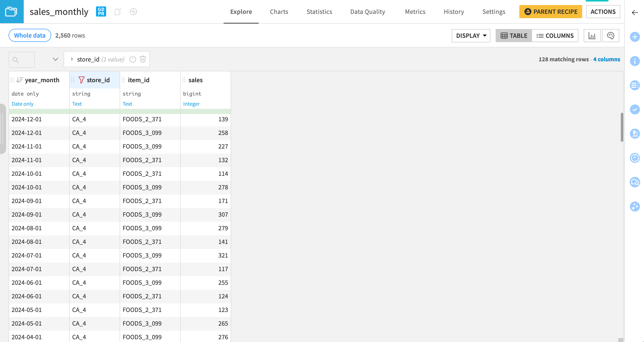Switch the view to COLUMNS mode
Screen dimensions: 644x342
pyautogui.click(x=555, y=36)
